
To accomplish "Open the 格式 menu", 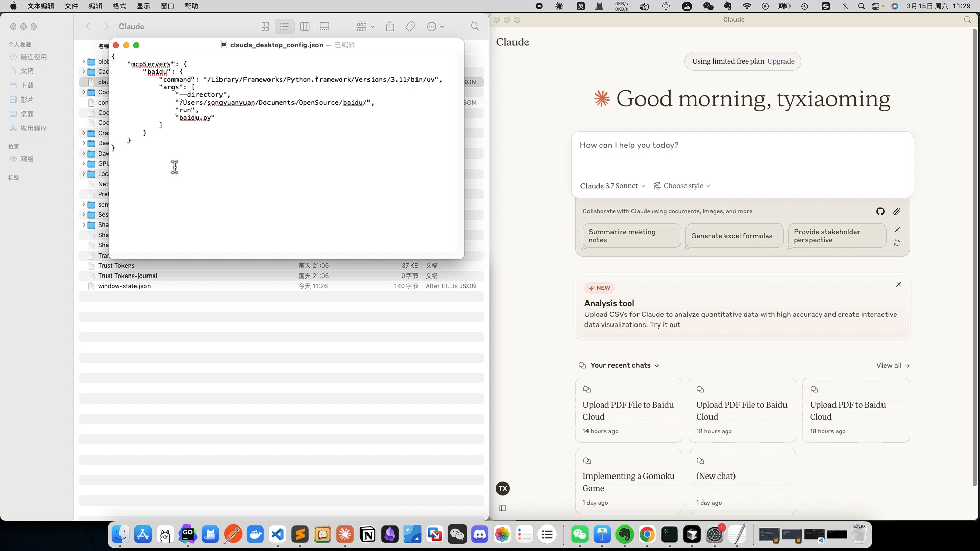I will pyautogui.click(x=119, y=6).
